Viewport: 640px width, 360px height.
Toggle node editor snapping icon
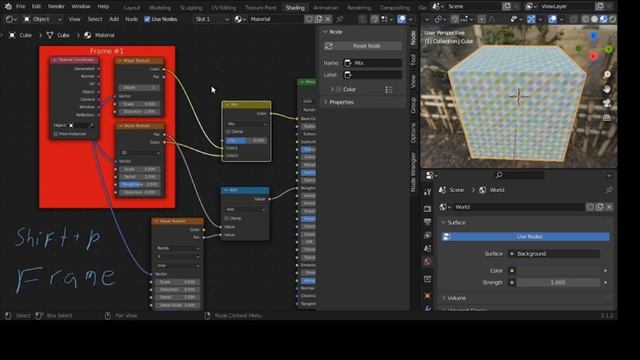374,19
